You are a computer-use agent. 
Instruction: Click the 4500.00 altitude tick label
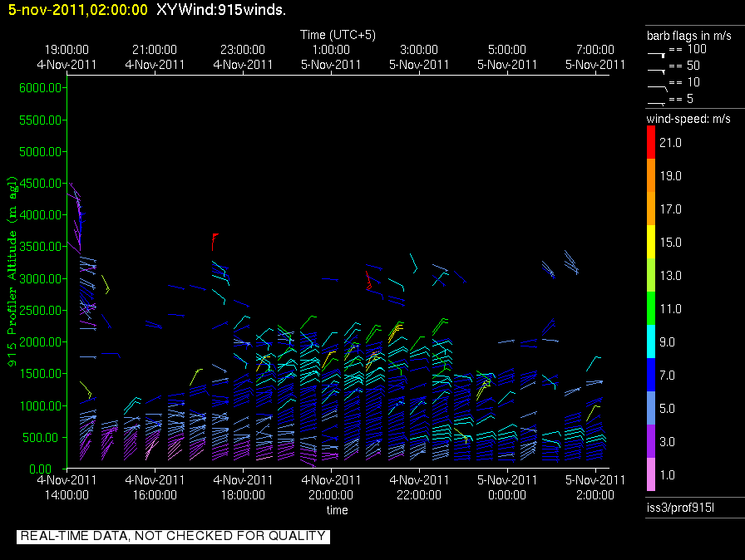(41, 183)
